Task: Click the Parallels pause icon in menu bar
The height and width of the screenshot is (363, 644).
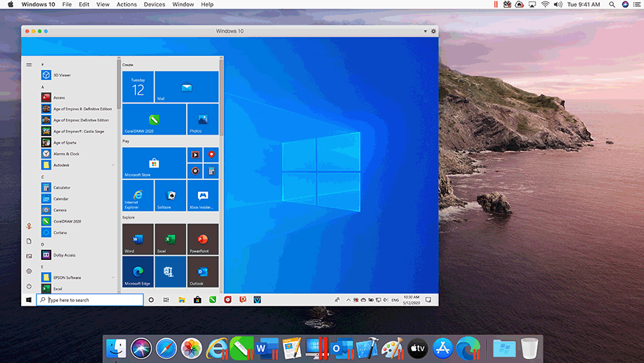Action: point(496,4)
